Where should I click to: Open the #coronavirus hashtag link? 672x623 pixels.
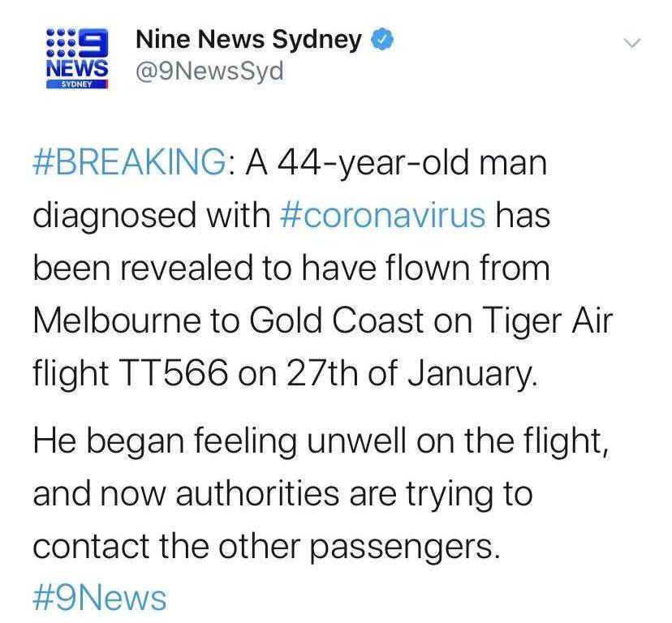coord(383,216)
